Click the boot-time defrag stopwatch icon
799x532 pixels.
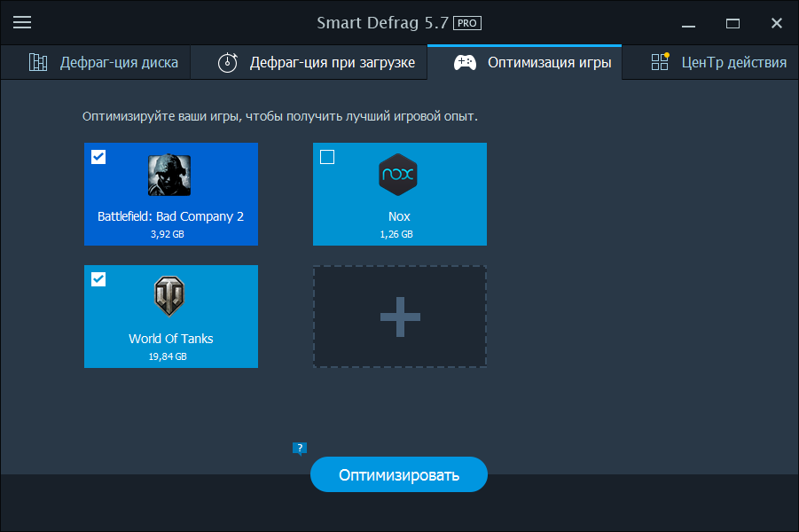(227, 63)
